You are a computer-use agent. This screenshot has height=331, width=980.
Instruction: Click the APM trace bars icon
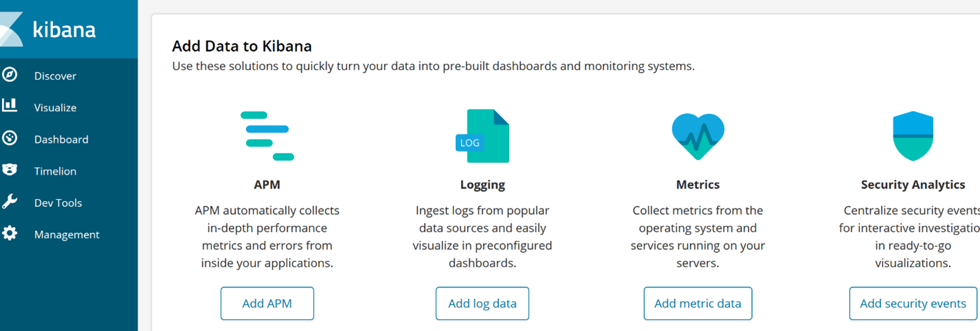pyautogui.click(x=267, y=135)
